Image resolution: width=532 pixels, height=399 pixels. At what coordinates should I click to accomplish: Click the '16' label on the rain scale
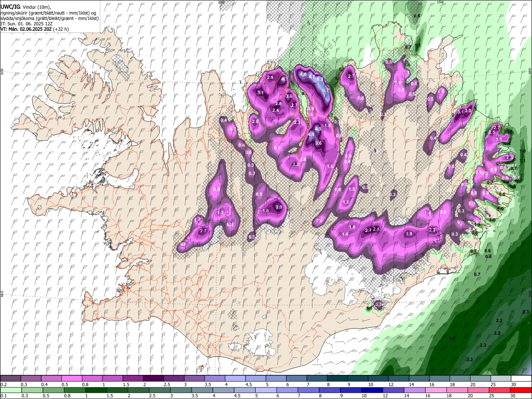(x=428, y=396)
